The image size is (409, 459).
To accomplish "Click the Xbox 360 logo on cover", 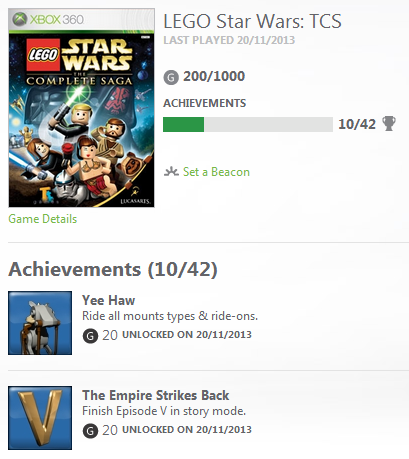I will tap(48, 19).
